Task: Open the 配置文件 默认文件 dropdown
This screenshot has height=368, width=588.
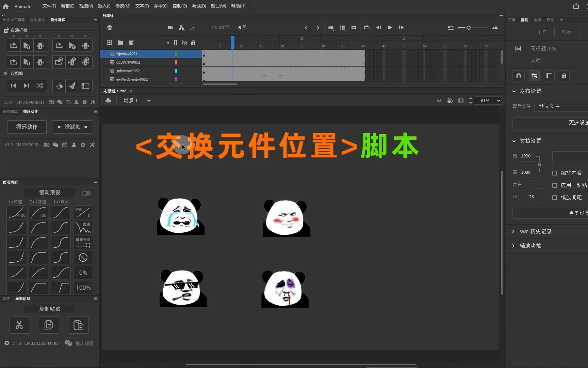Action: click(561, 106)
